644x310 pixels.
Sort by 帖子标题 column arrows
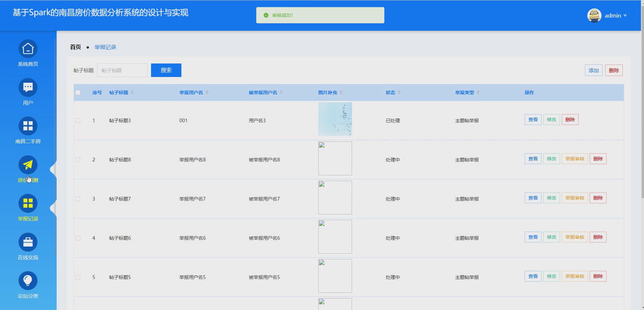[x=132, y=92]
